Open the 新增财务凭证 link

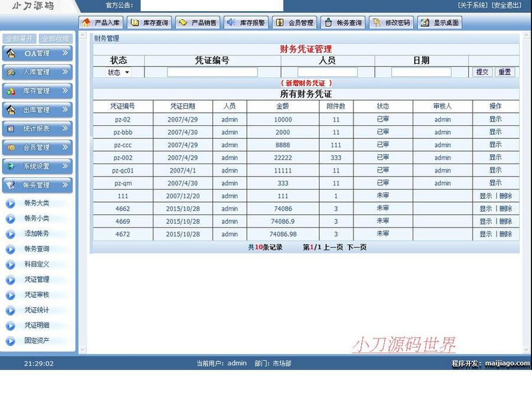click(x=305, y=83)
